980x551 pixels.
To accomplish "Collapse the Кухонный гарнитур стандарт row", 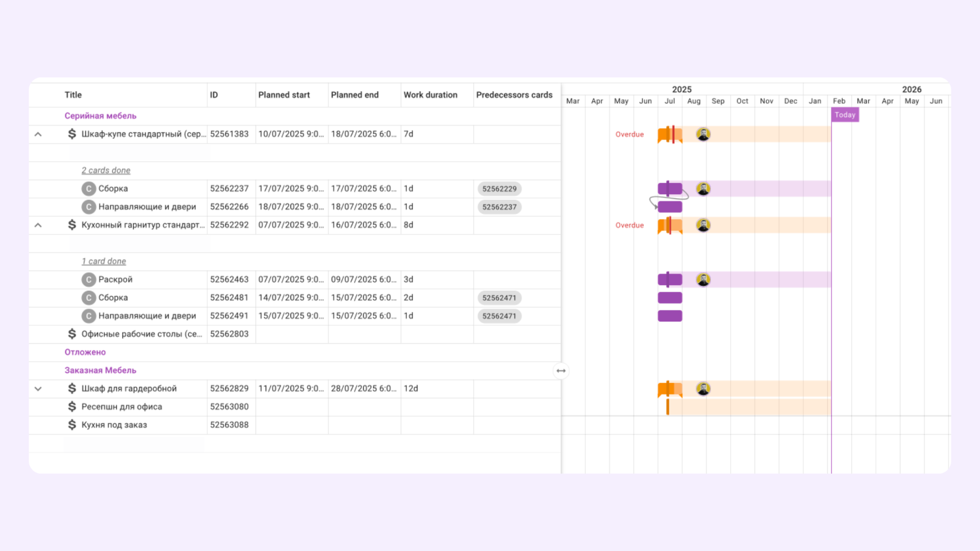I will click(38, 225).
